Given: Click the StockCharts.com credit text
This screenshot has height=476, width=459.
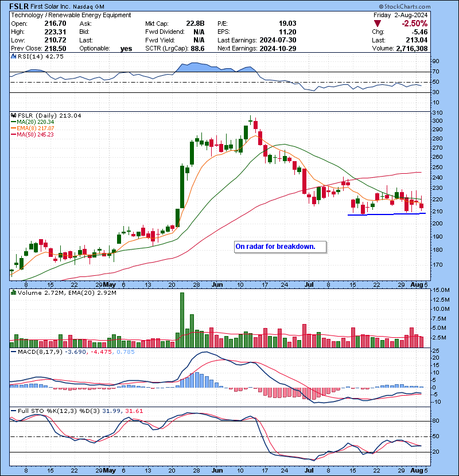Looking at the screenshot, I should [404, 6].
